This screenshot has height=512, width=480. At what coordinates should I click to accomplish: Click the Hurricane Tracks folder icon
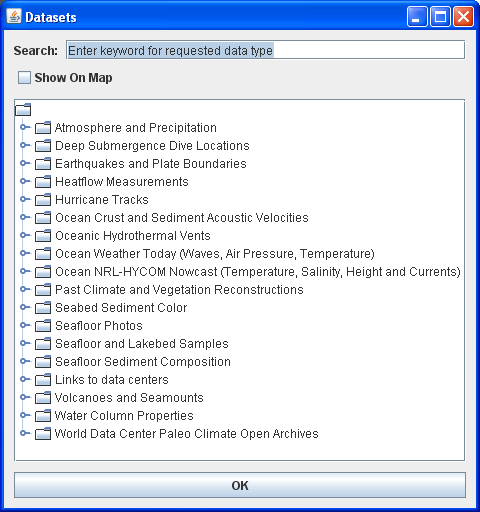(x=43, y=200)
